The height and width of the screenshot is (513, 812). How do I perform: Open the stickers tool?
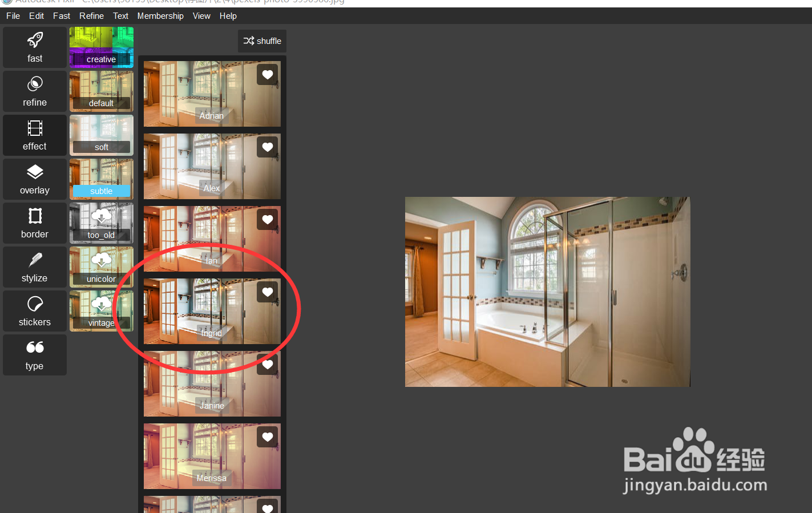pos(35,311)
